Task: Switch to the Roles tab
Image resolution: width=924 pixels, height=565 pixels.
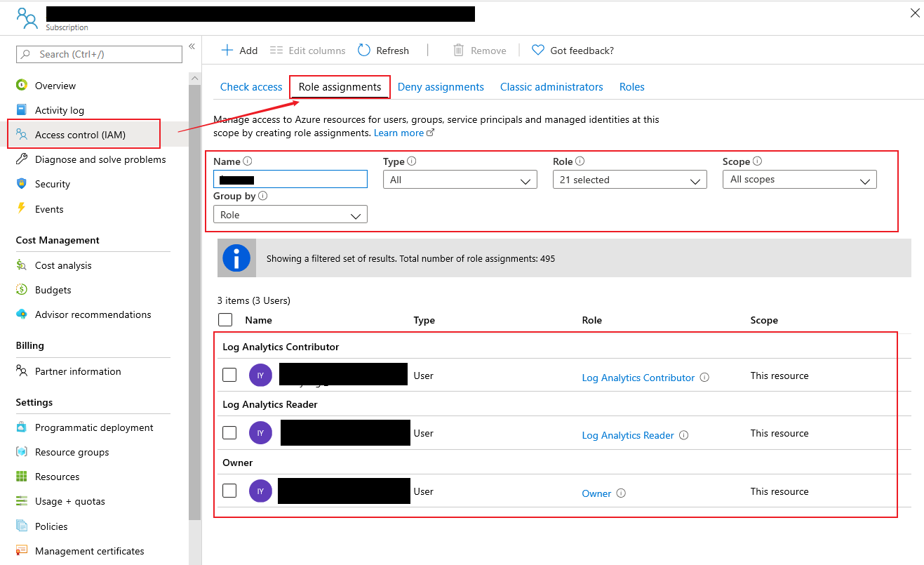Action: pyautogui.click(x=631, y=87)
